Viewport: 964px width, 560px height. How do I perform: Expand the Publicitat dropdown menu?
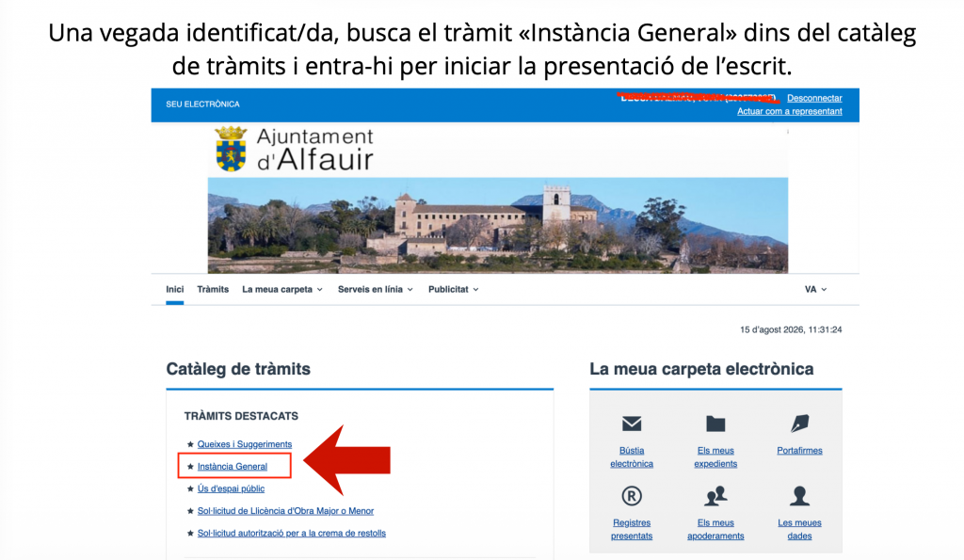(x=453, y=290)
